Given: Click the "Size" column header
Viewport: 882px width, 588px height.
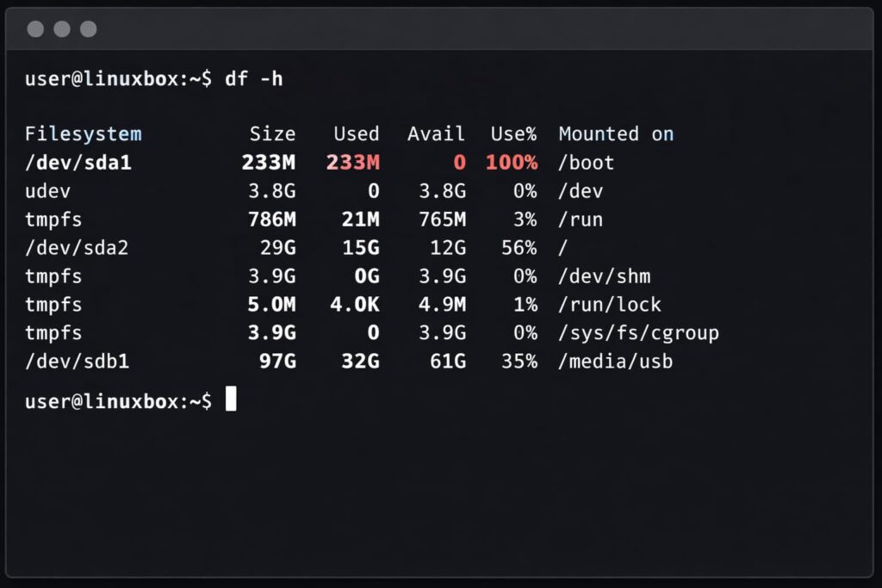Looking at the screenshot, I should [272, 134].
